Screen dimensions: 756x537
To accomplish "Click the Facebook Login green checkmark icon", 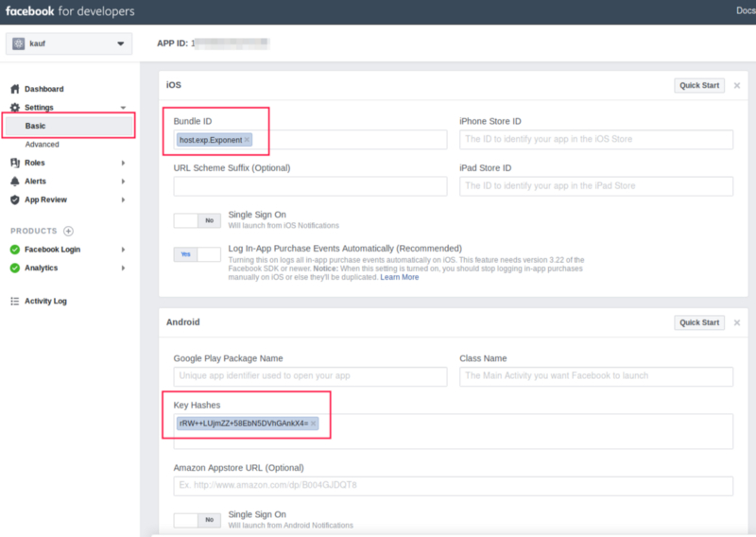I will click(x=15, y=250).
